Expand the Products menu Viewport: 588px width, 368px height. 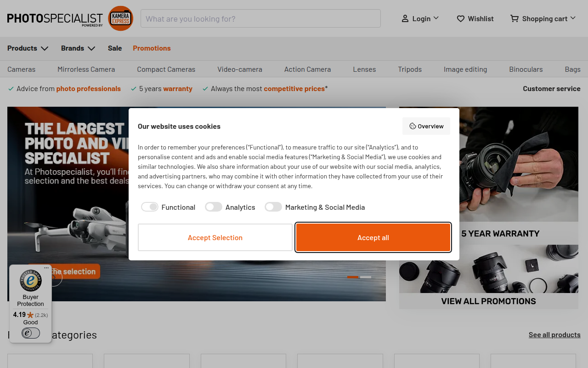click(x=28, y=48)
